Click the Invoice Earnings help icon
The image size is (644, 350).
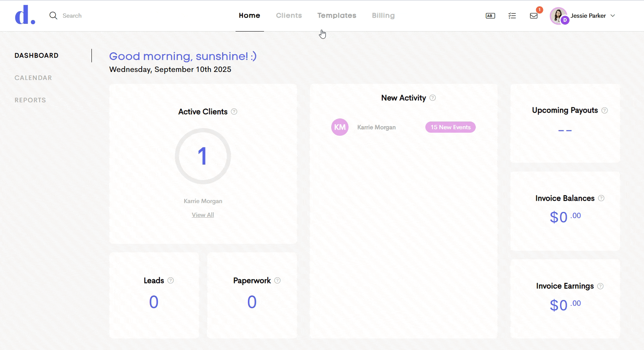pyautogui.click(x=601, y=286)
